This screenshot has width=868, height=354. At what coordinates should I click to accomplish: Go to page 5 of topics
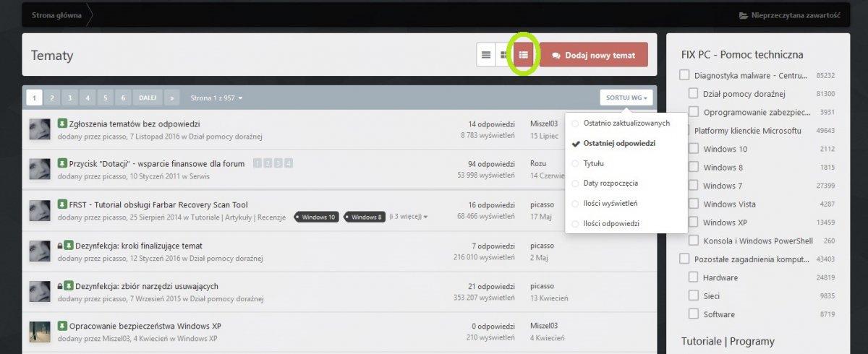pos(105,98)
